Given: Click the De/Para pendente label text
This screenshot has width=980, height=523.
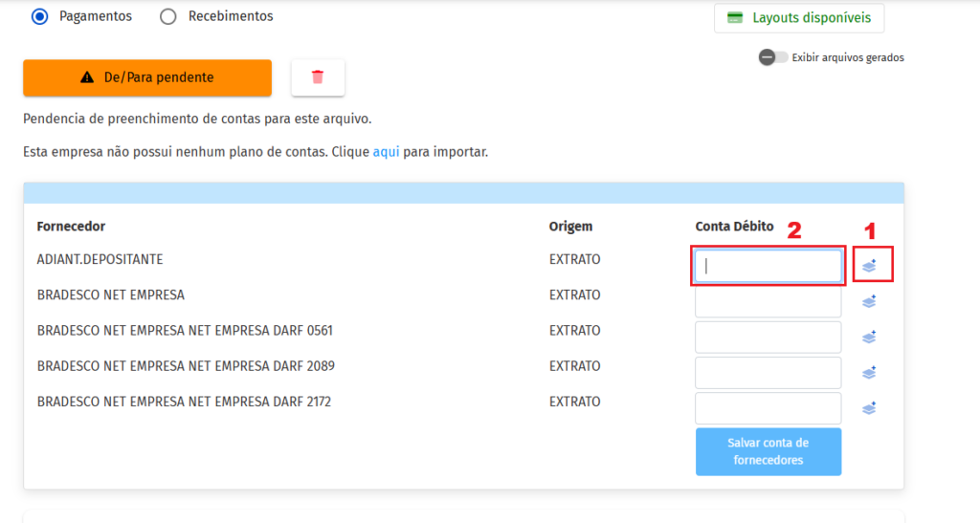Looking at the screenshot, I should (159, 77).
